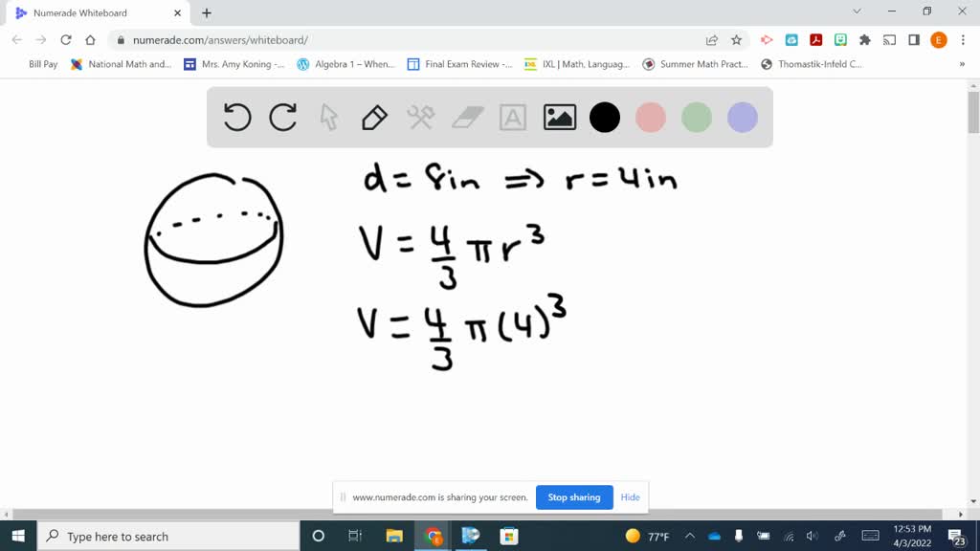Activate the eraser tool
This screenshot has width=980, height=551.
466,117
